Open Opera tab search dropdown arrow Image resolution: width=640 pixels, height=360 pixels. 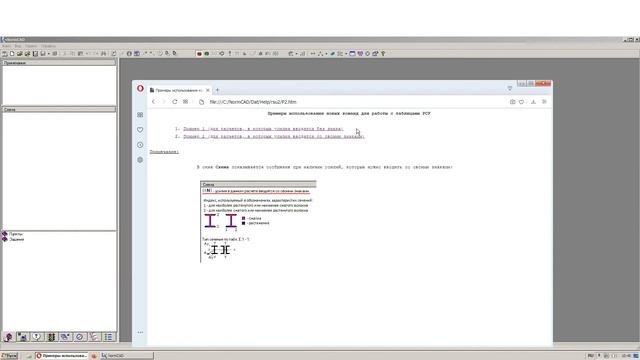[509, 88]
